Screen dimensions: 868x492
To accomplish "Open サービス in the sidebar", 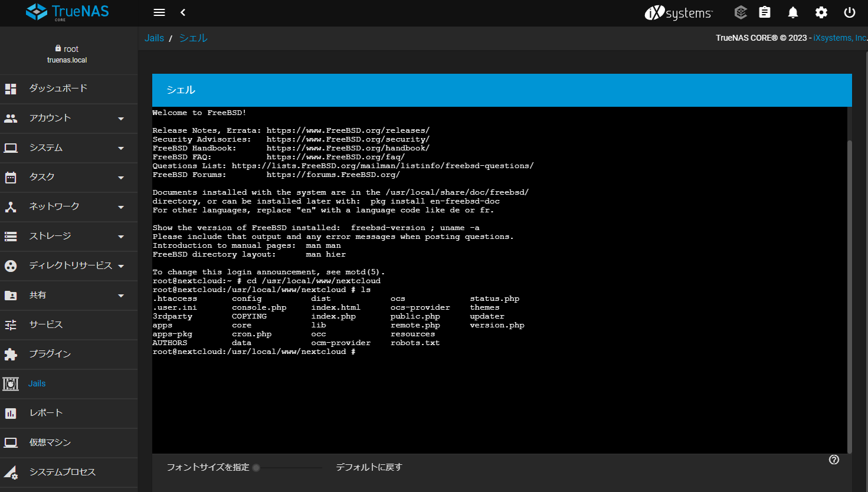I will [x=46, y=324].
